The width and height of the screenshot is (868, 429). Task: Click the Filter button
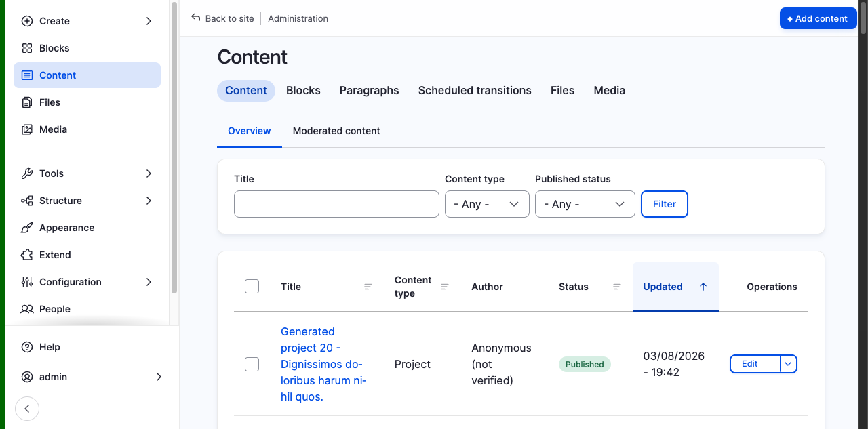[665, 204]
